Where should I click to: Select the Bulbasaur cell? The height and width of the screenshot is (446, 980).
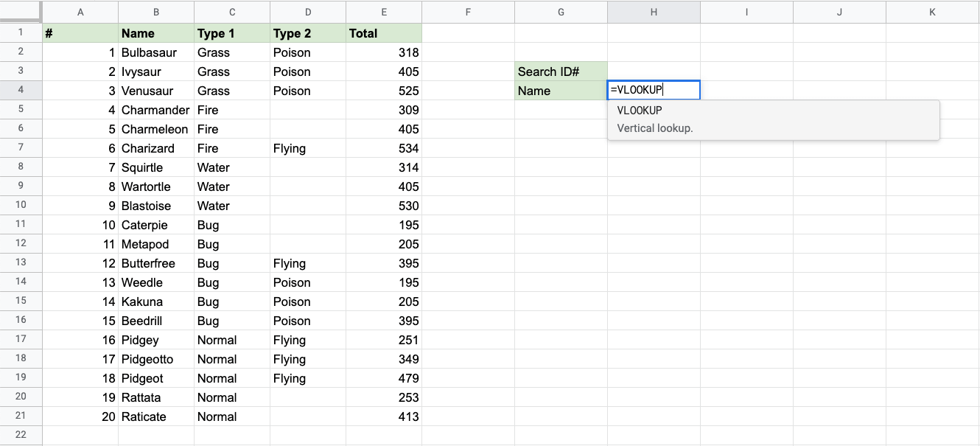155,52
